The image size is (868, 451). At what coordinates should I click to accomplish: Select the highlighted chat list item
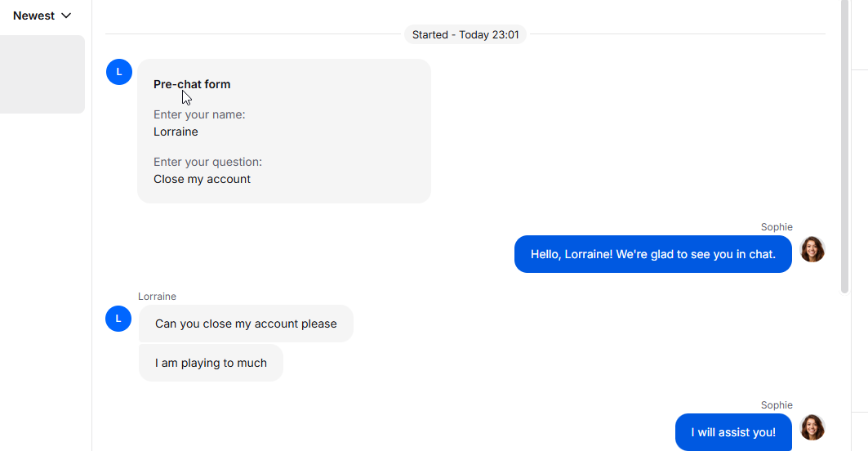(x=42, y=74)
